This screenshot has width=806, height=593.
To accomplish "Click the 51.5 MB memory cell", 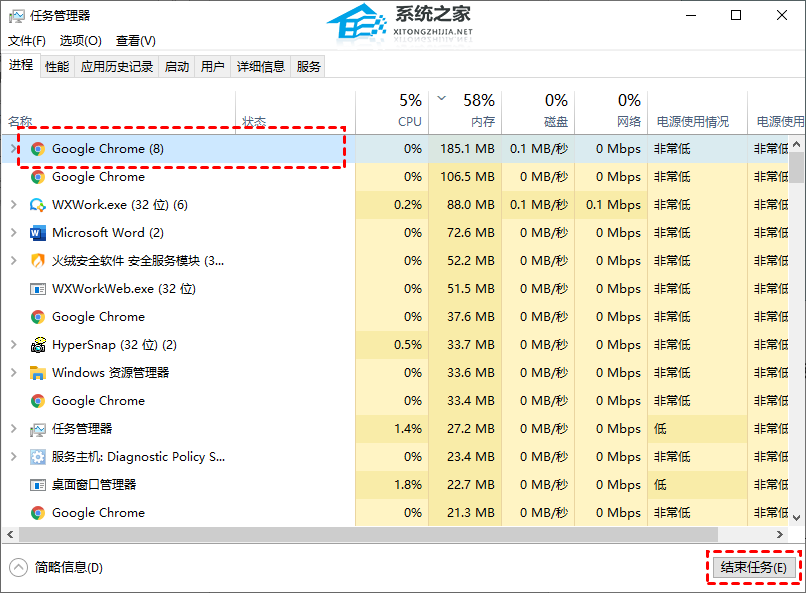I will (465, 289).
